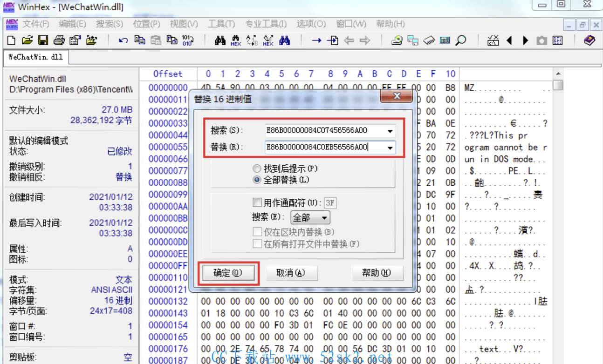
Task: Click the Find hex values icon
Action: (x=236, y=40)
